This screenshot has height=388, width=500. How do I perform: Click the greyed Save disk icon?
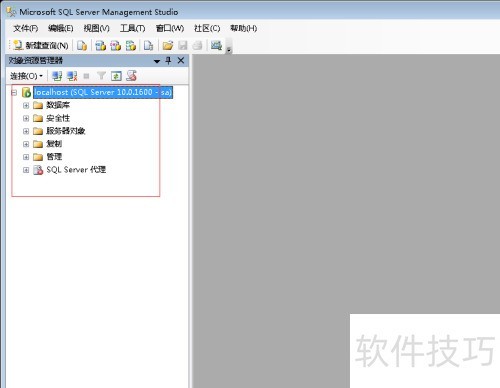(x=183, y=45)
